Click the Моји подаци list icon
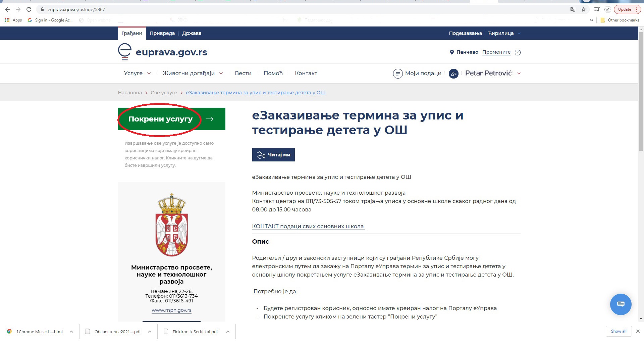Viewport: 644px width, 341px height. click(397, 74)
